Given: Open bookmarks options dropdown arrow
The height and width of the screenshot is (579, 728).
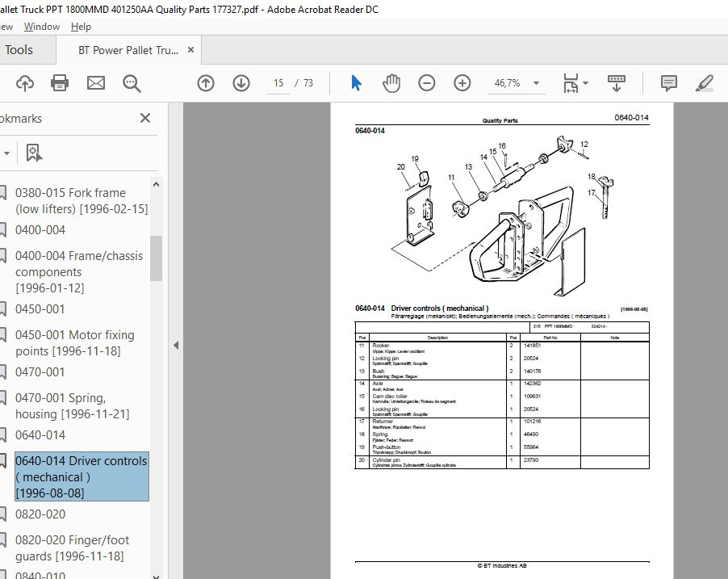Looking at the screenshot, I should click(6, 153).
